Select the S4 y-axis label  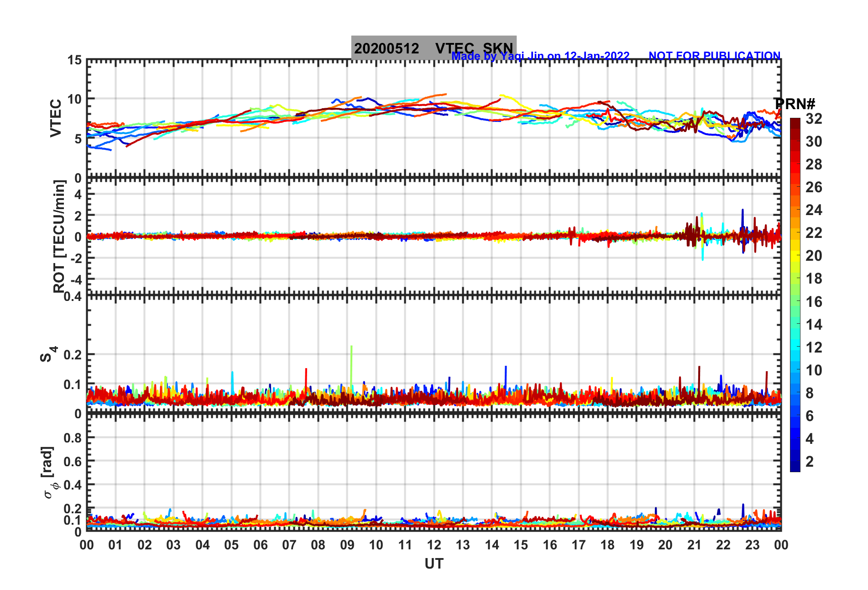pos(48,354)
